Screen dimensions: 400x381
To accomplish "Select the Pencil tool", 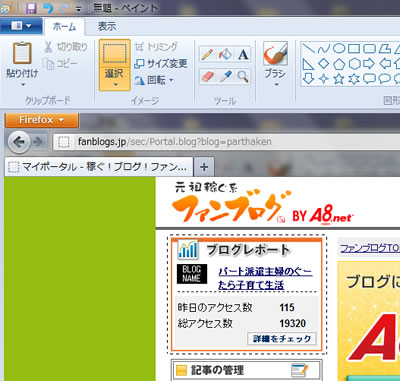I will coord(207,54).
